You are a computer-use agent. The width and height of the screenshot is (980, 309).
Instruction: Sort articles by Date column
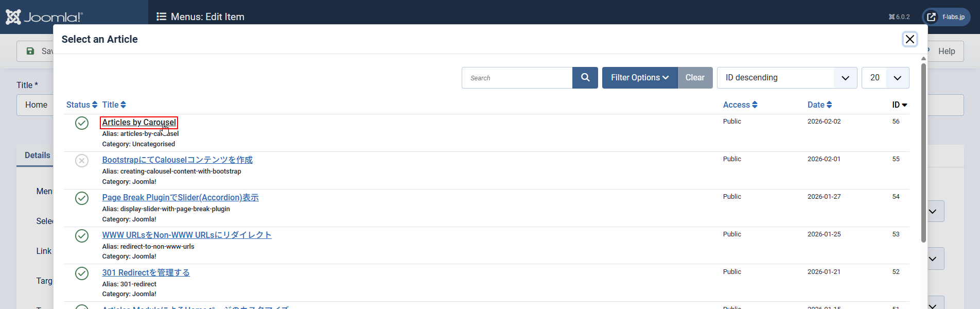819,105
